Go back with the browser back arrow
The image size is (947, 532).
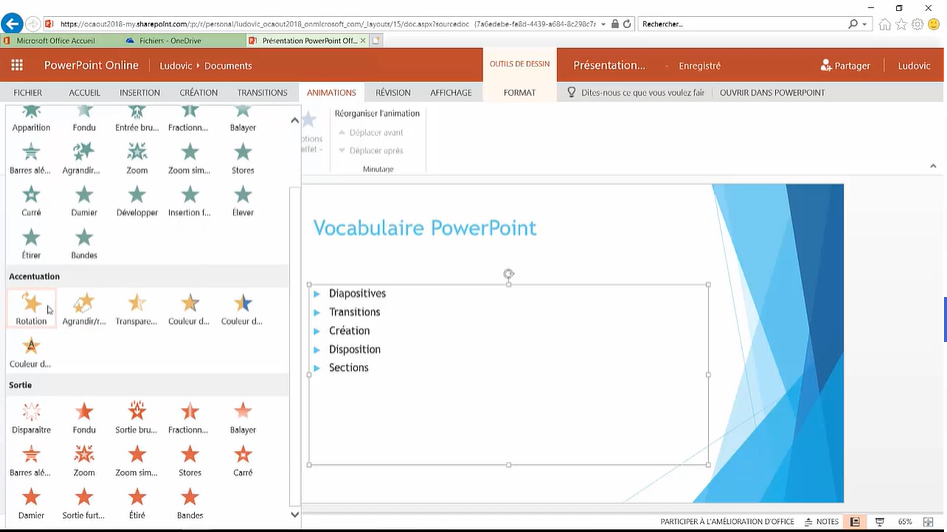coord(12,24)
